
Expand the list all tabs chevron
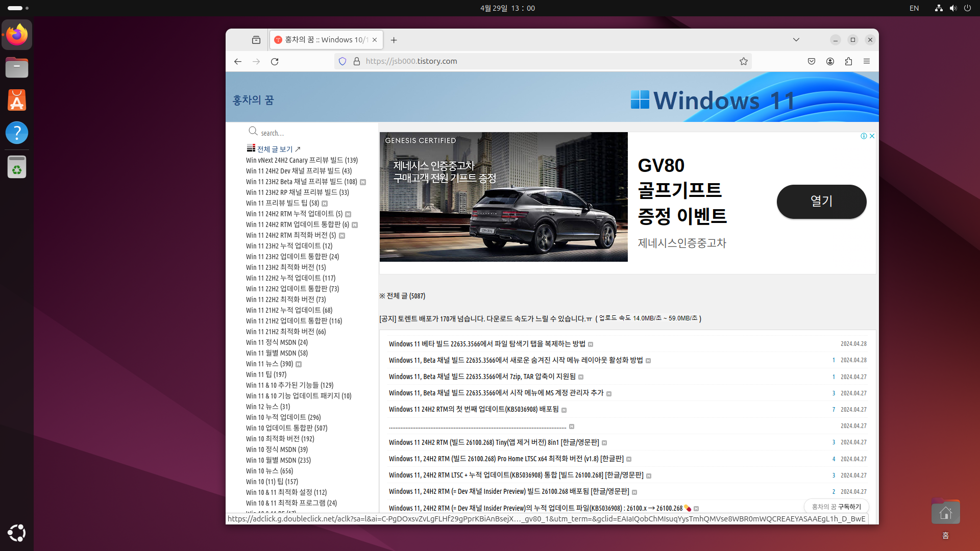coord(796,40)
